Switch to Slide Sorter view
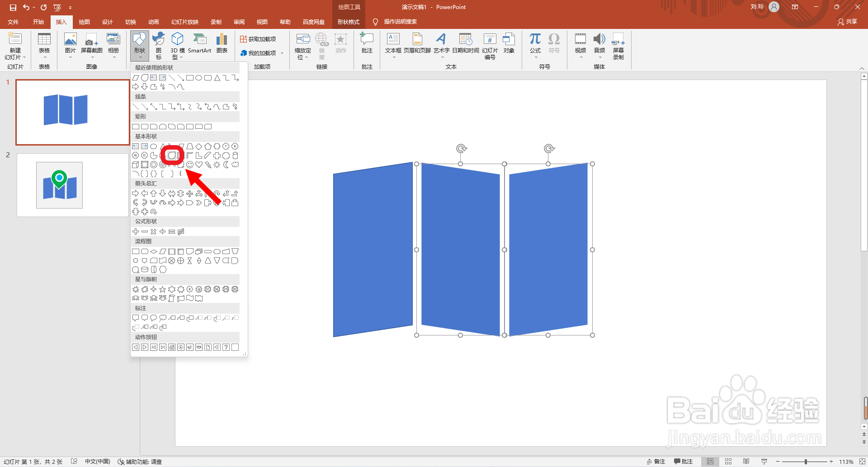Viewport: 868px width, 467px height. tap(728, 462)
